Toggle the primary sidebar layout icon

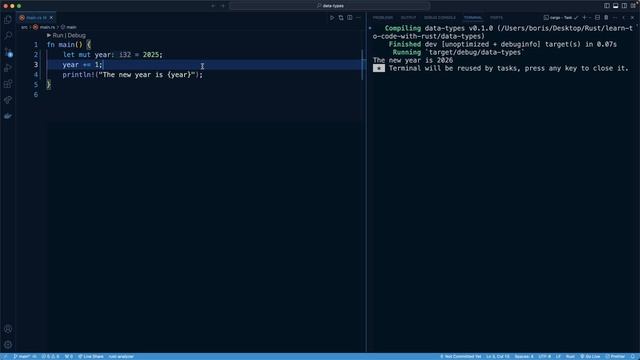pos(607,6)
